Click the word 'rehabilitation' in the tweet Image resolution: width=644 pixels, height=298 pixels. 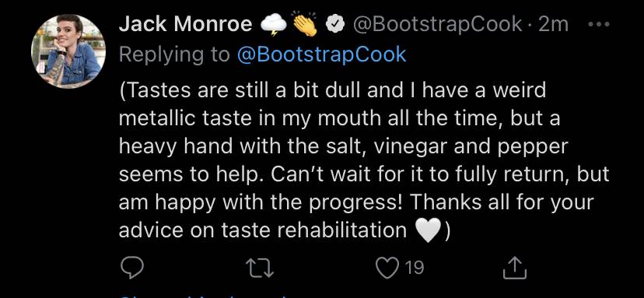[342, 230]
